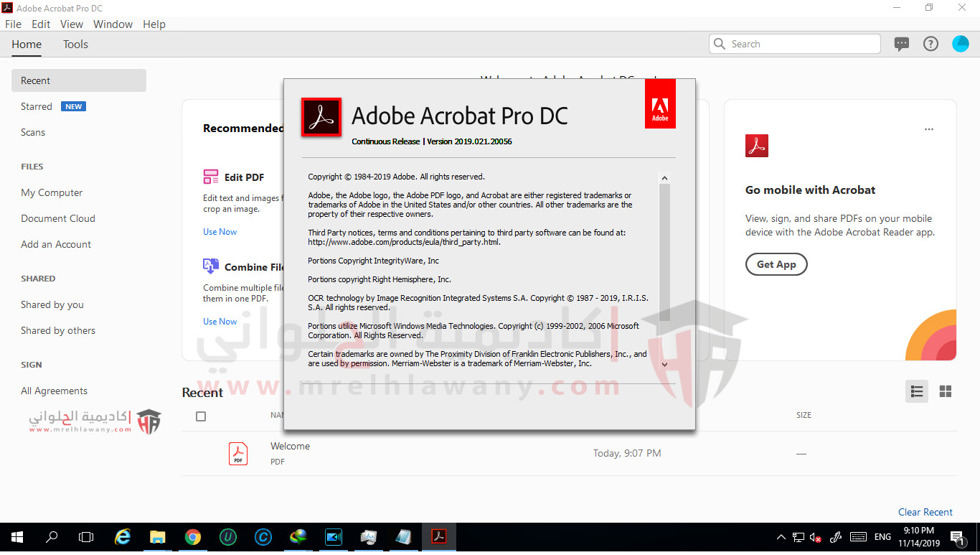The width and height of the screenshot is (980, 555).
Task: Open the Window menu
Action: click(x=113, y=24)
